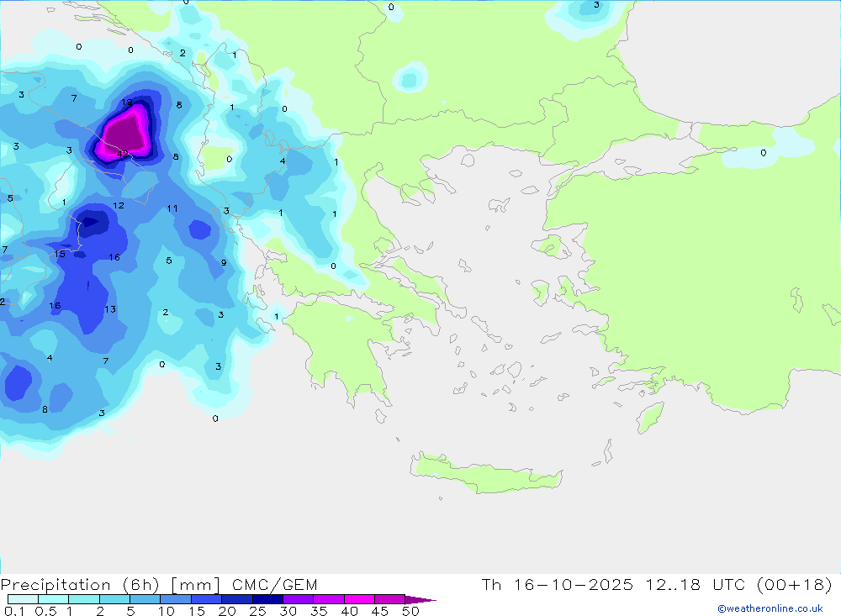Image resolution: width=841 pixels, height=616 pixels.
Task: Click the "30" legend scale label
Action: click(x=288, y=611)
